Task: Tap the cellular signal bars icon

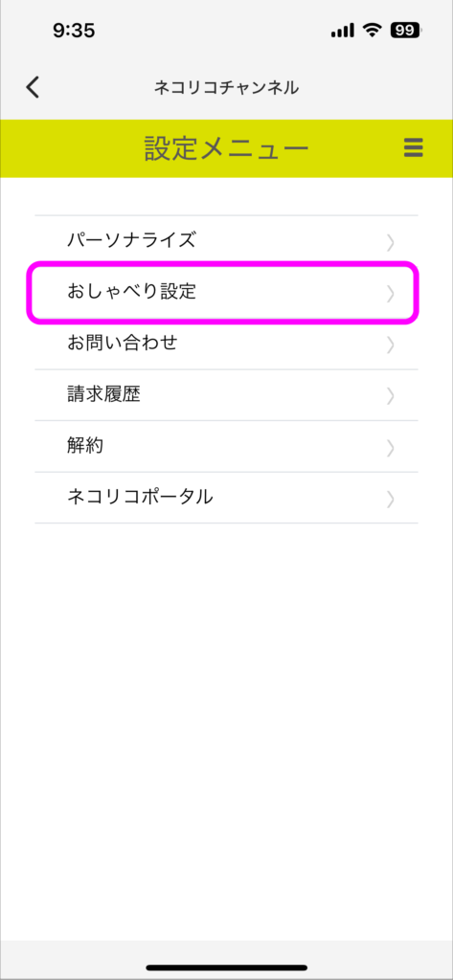Action: click(343, 31)
